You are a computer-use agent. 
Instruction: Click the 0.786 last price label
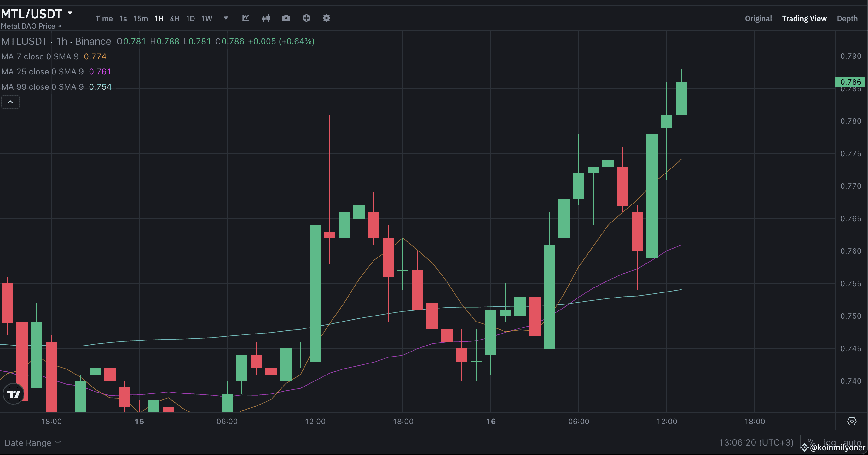(849, 82)
